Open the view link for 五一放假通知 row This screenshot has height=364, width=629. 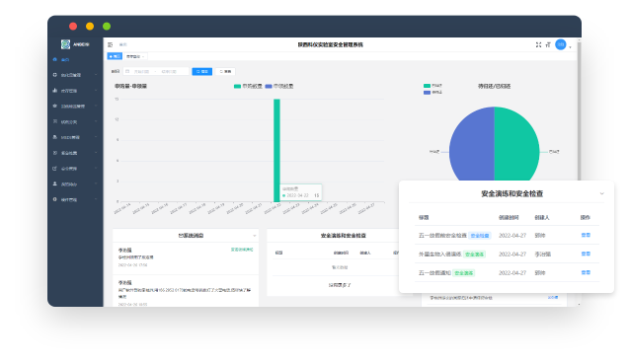pos(586,272)
